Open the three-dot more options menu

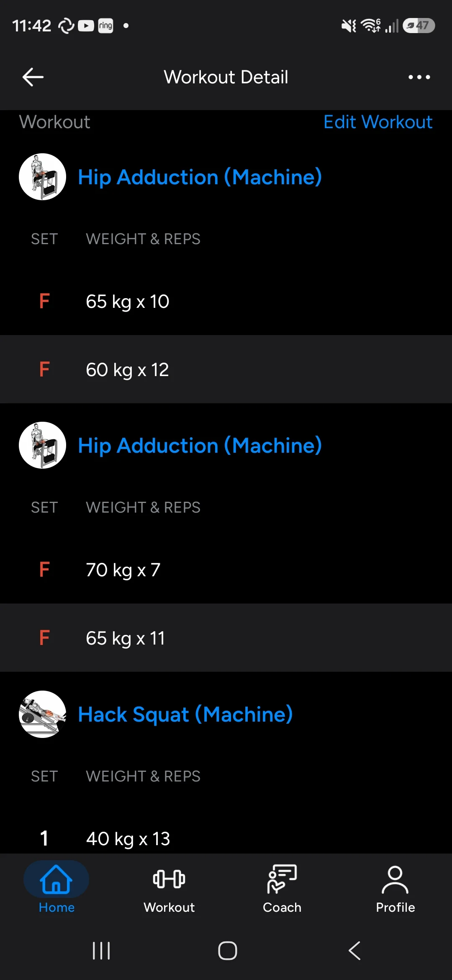click(x=419, y=77)
